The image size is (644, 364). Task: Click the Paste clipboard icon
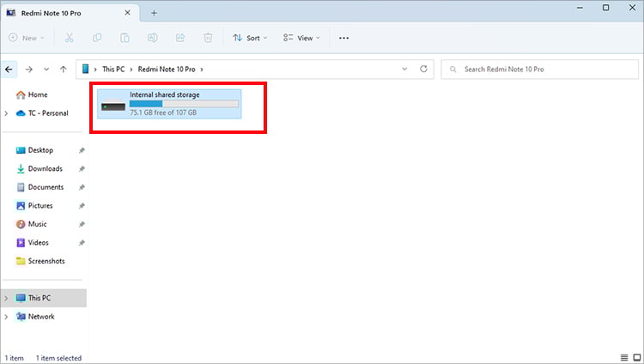125,38
